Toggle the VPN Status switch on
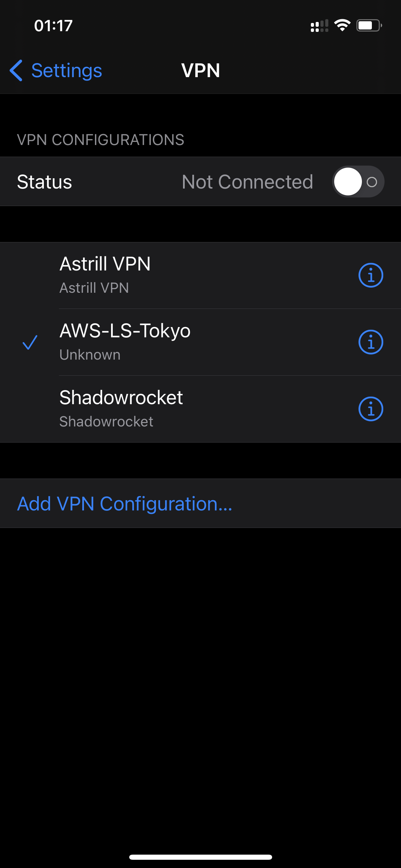Image resolution: width=401 pixels, height=868 pixels. tap(358, 181)
